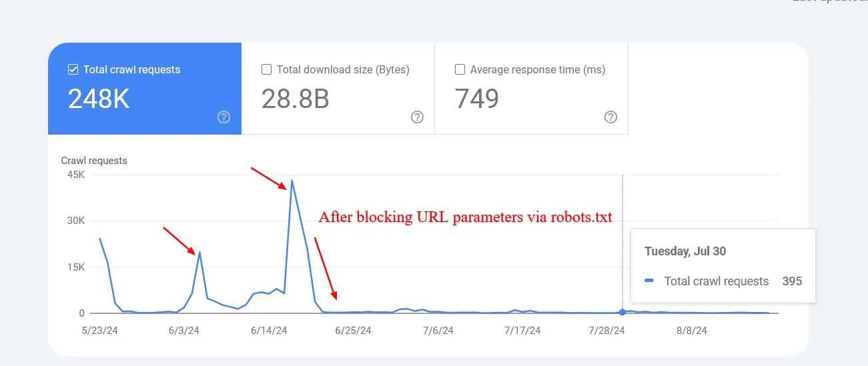Viewport: 868px width, 366px height.
Task: Click the highest peak of the chart line
Action: click(x=292, y=181)
